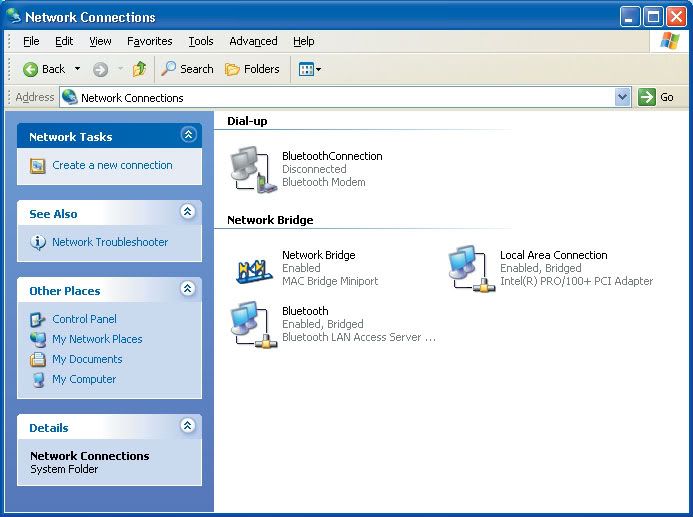The width and height of the screenshot is (693, 517).
Task: Click the green Back arrow icon
Action: click(x=30, y=69)
